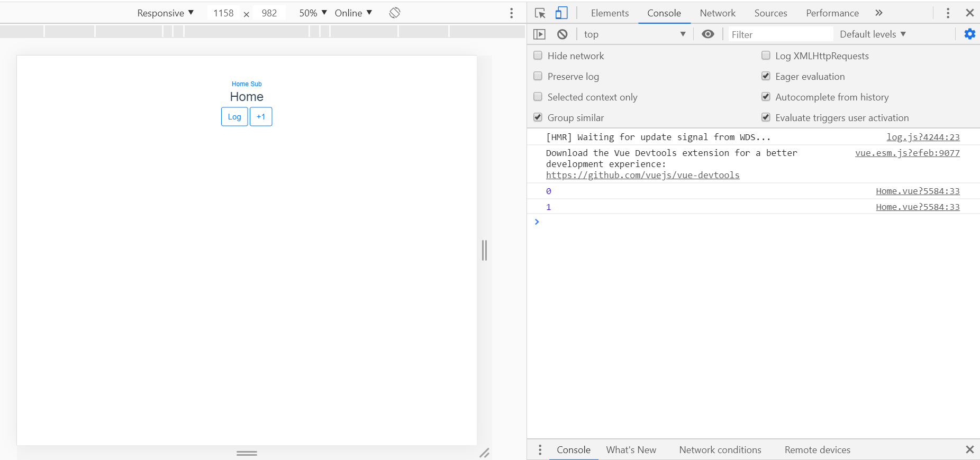
Task: Toggle the device toolbar icon
Action: click(561, 13)
